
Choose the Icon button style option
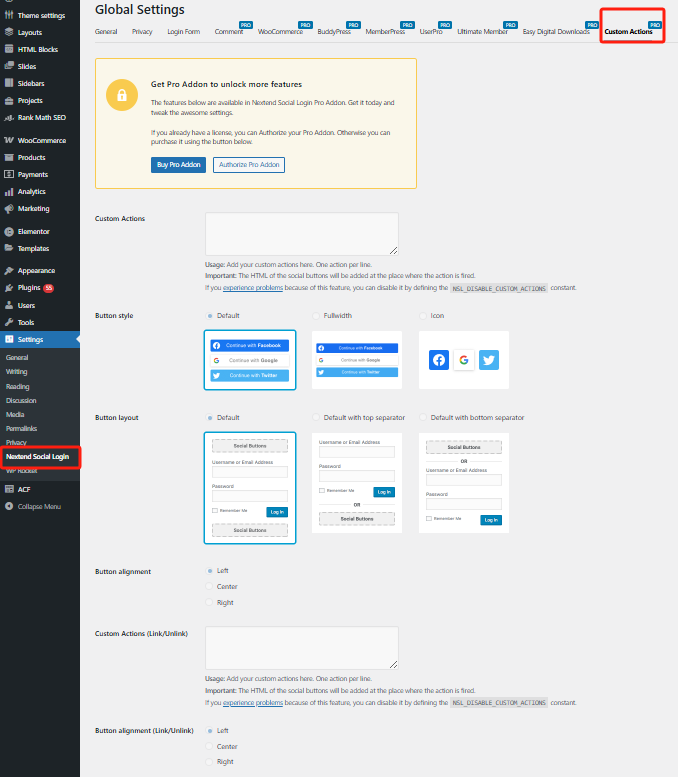(423, 316)
